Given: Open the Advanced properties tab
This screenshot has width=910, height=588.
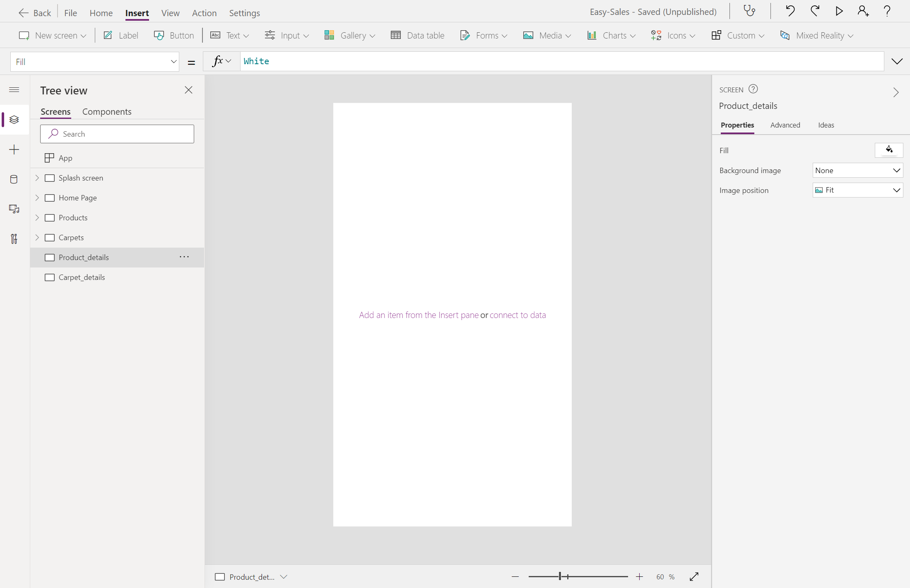Looking at the screenshot, I should [x=785, y=125].
